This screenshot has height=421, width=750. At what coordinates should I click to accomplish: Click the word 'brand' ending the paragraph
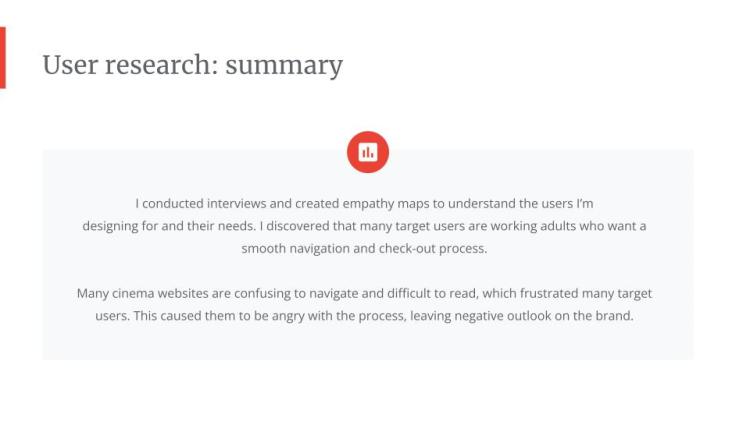click(614, 316)
